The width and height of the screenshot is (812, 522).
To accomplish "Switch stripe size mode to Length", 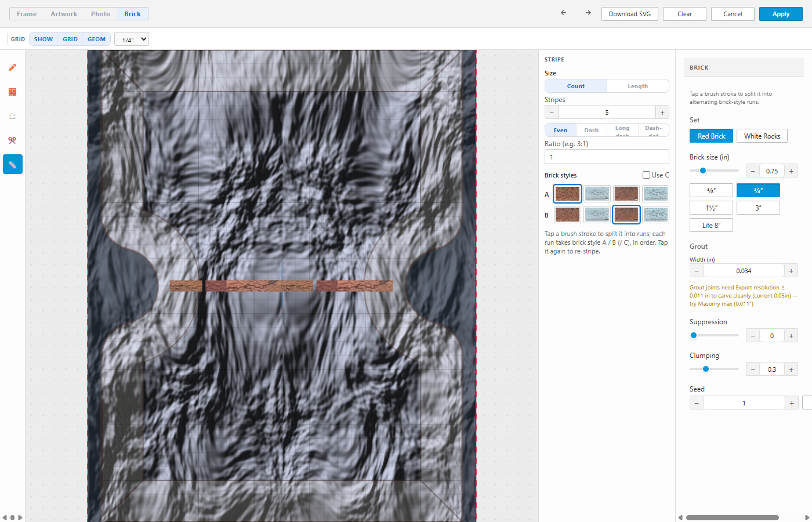I will pyautogui.click(x=638, y=86).
